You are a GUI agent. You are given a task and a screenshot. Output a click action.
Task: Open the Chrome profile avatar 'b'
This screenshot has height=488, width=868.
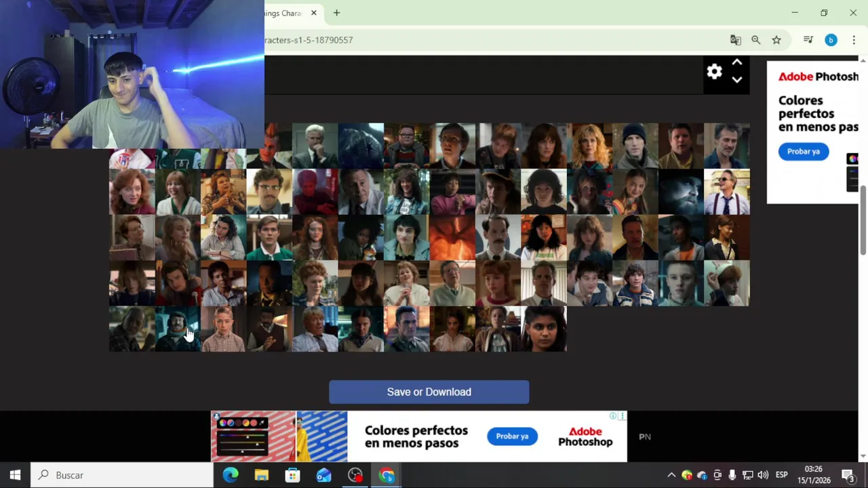pos(831,40)
